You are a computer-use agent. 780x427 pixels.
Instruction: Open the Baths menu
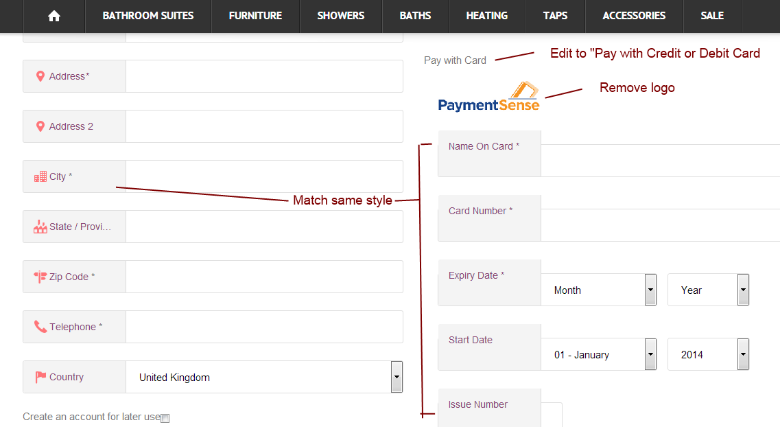coord(415,16)
